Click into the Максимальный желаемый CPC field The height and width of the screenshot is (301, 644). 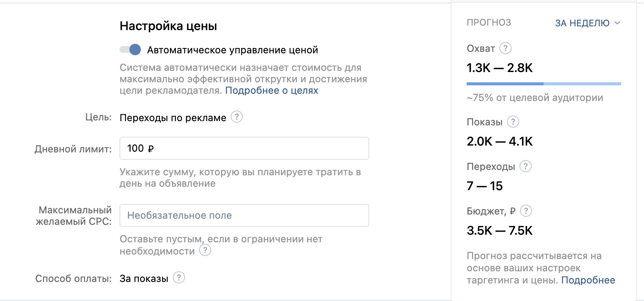pyautogui.click(x=244, y=215)
